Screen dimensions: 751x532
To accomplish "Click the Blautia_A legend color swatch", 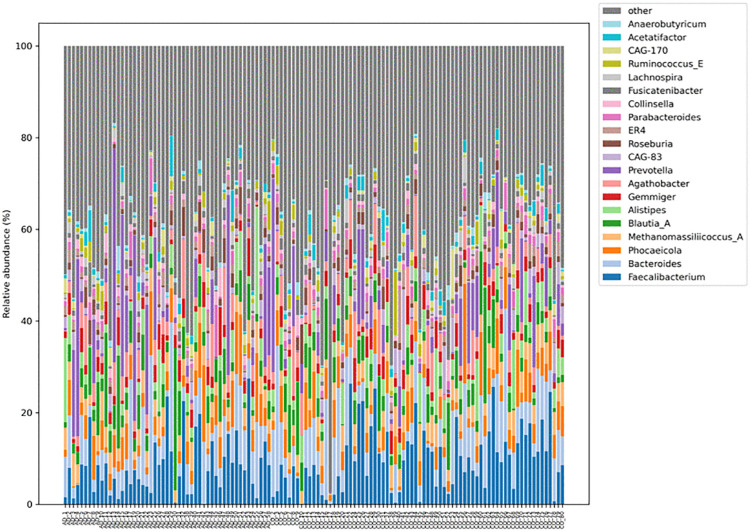I will pos(612,224).
